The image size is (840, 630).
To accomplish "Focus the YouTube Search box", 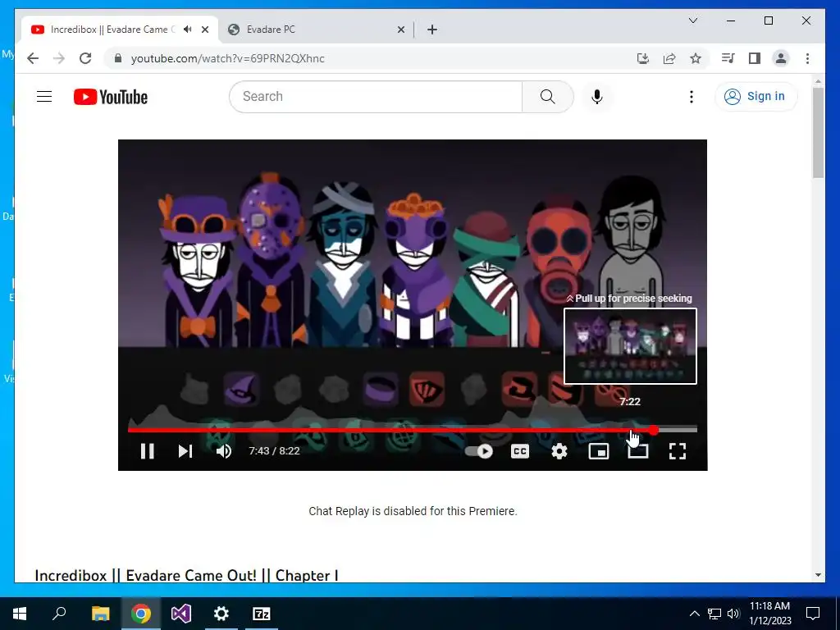I will tap(376, 97).
